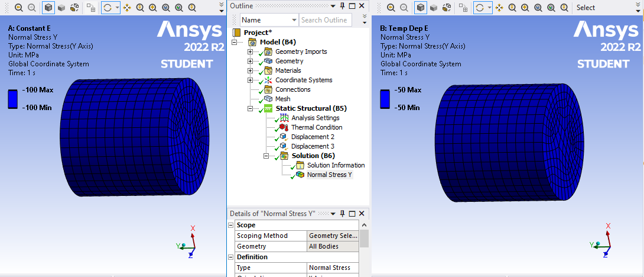The height and width of the screenshot is (277, 644).
Task: Click the Select toolbar label
Action: coord(586,8)
